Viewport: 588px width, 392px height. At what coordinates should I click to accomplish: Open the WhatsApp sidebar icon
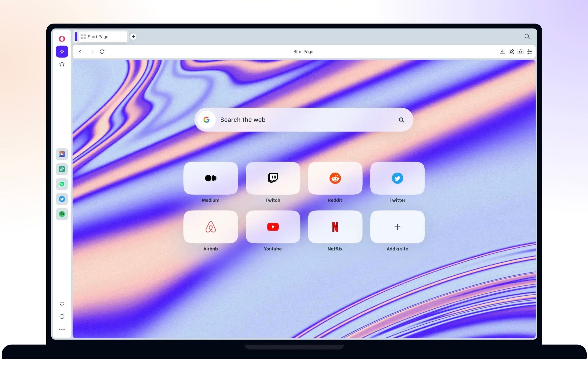point(62,184)
